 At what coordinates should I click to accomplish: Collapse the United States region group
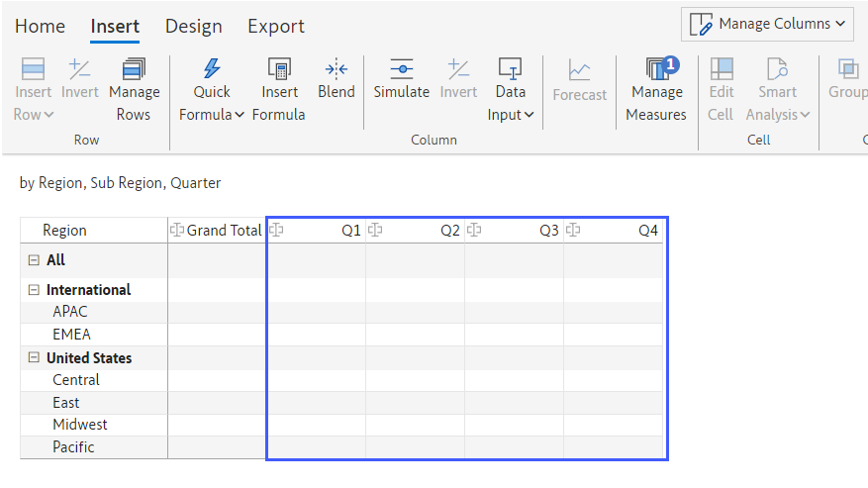click(34, 358)
